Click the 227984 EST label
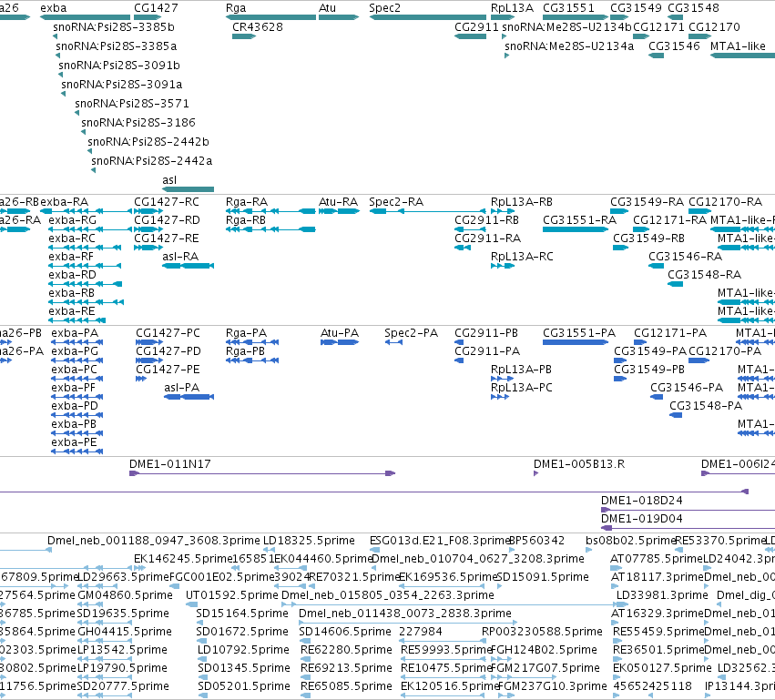The height and width of the screenshot is (700, 775). pos(420,632)
